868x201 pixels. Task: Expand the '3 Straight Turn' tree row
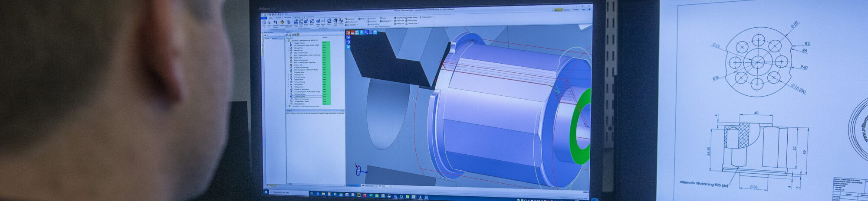click(288, 48)
